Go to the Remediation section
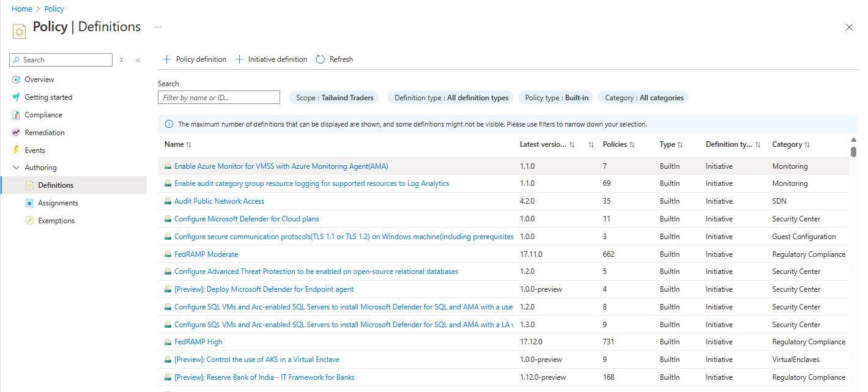Screen dimensions: 868x392 coord(46,132)
